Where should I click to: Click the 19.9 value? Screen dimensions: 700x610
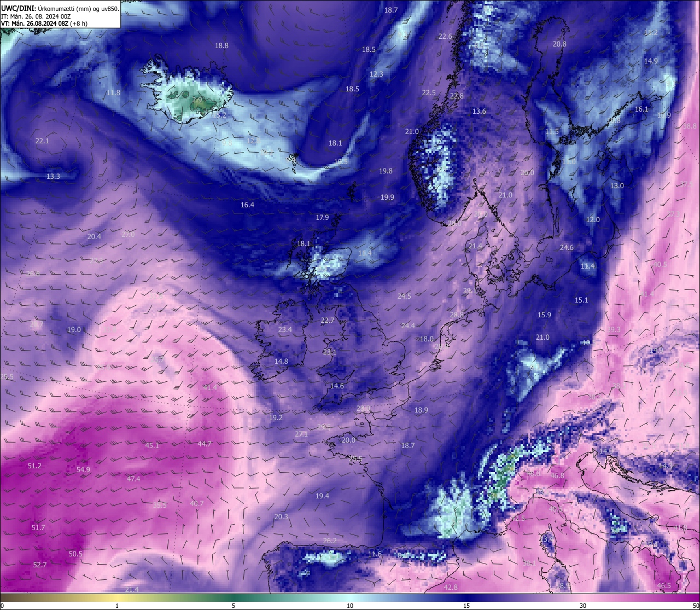(x=387, y=197)
